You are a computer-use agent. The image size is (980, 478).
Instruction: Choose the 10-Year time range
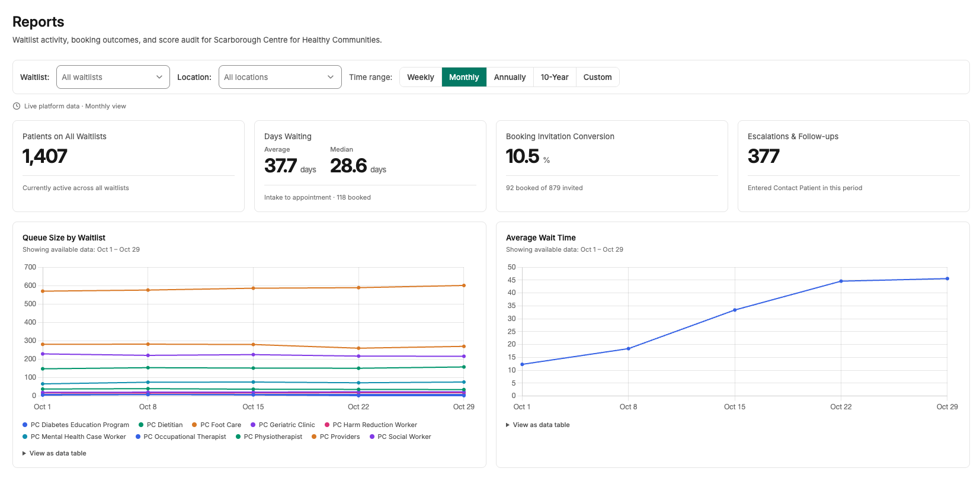pos(555,77)
